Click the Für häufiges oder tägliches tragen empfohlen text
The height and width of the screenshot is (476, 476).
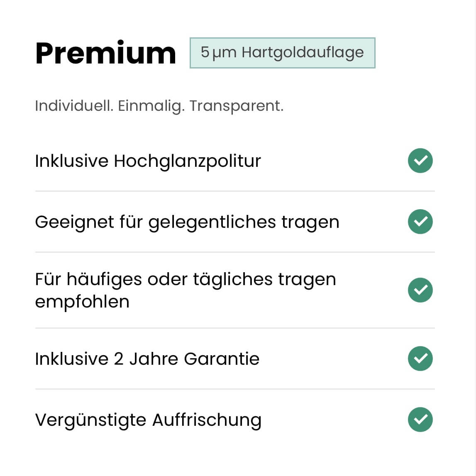pyautogui.click(x=186, y=290)
